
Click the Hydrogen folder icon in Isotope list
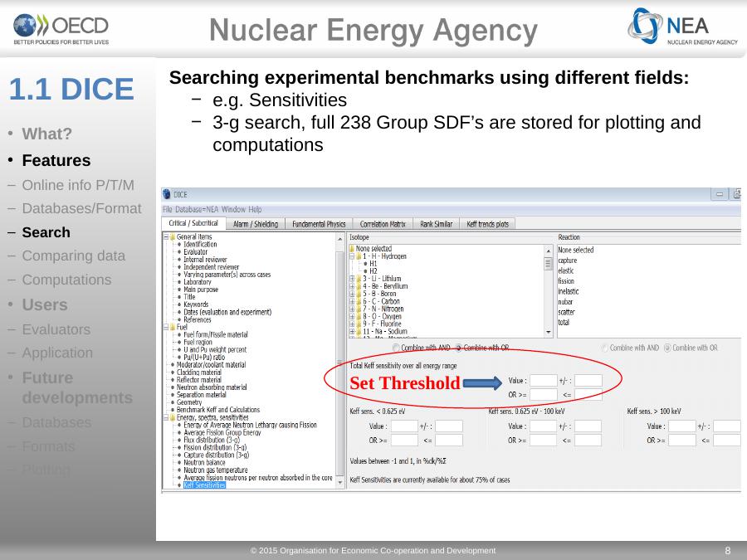click(359, 256)
